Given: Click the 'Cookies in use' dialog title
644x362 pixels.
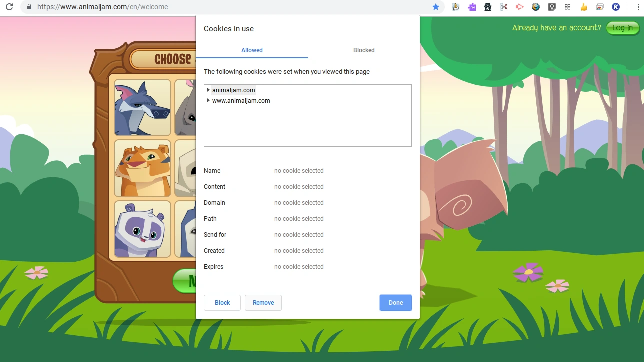Looking at the screenshot, I should click(229, 29).
